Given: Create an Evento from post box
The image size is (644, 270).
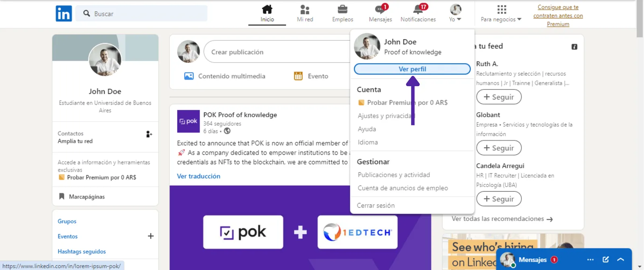Looking at the screenshot, I should (x=311, y=76).
